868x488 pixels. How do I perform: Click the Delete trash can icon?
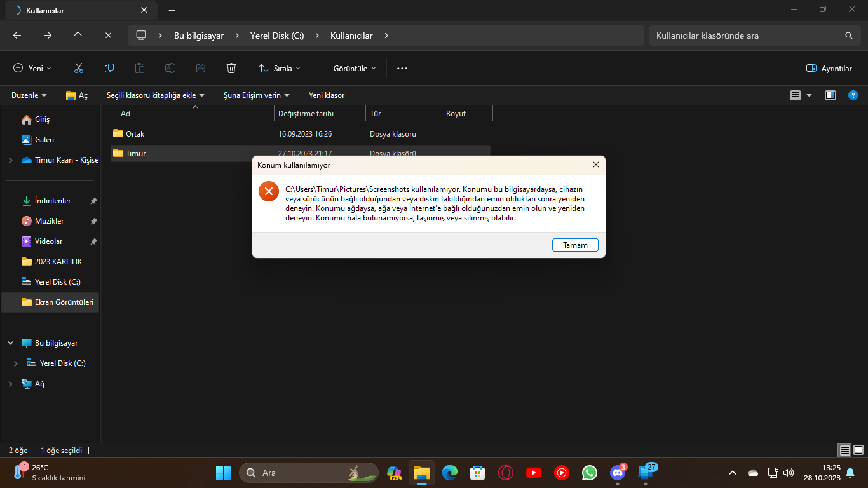tap(231, 68)
